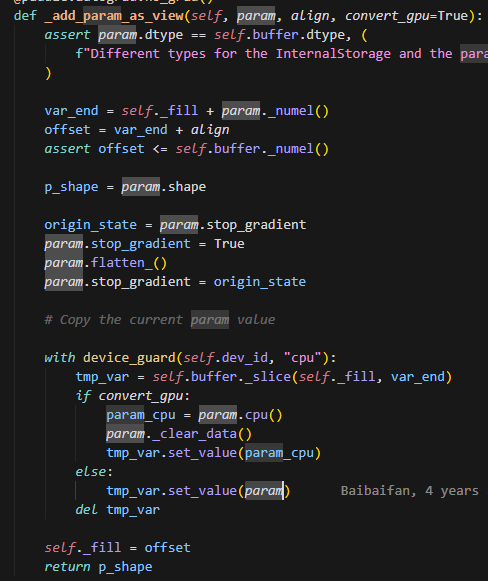This screenshot has height=581, width=488.
Task: Click align in the offset assignment line
Action: click(x=210, y=130)
